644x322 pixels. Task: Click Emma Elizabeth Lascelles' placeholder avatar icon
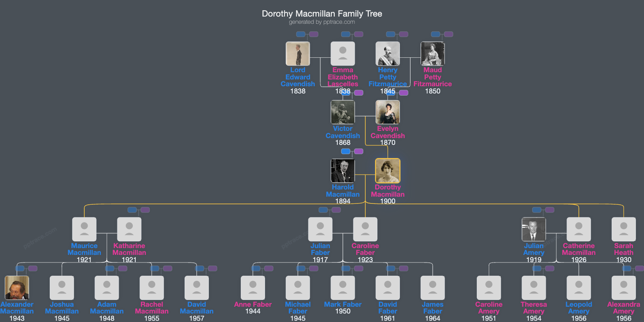click(343, 53)
